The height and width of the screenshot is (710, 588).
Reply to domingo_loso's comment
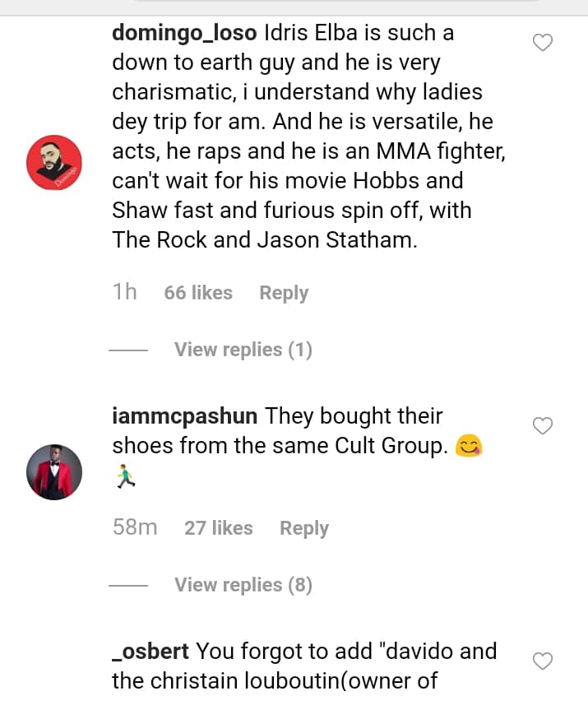284,293
